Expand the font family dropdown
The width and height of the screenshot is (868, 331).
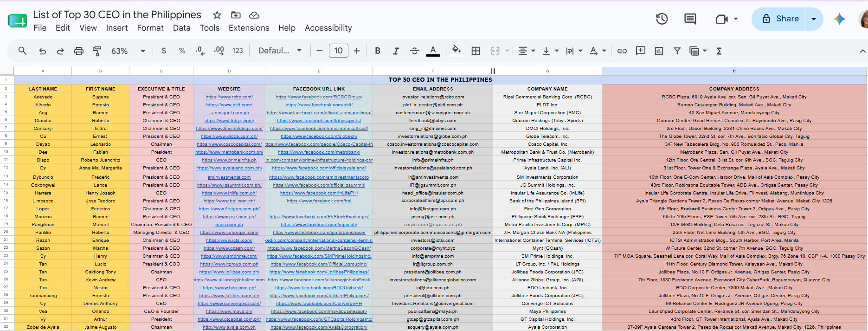coord(280,51)
